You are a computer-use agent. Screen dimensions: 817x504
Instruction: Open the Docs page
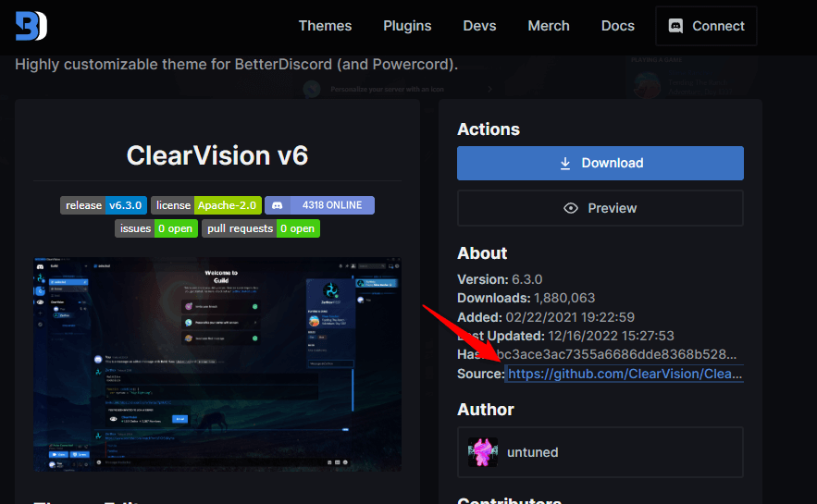point(617,26)
